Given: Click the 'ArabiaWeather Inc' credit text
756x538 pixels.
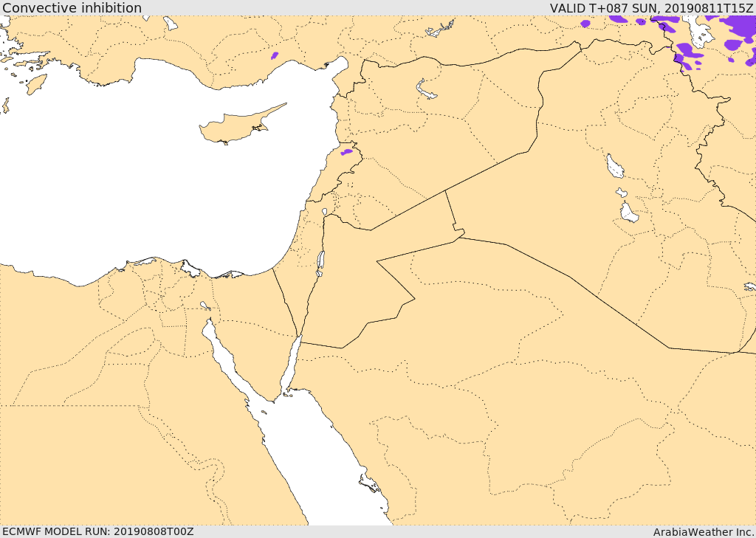Looking at the screenshot, I should point(704,532).
